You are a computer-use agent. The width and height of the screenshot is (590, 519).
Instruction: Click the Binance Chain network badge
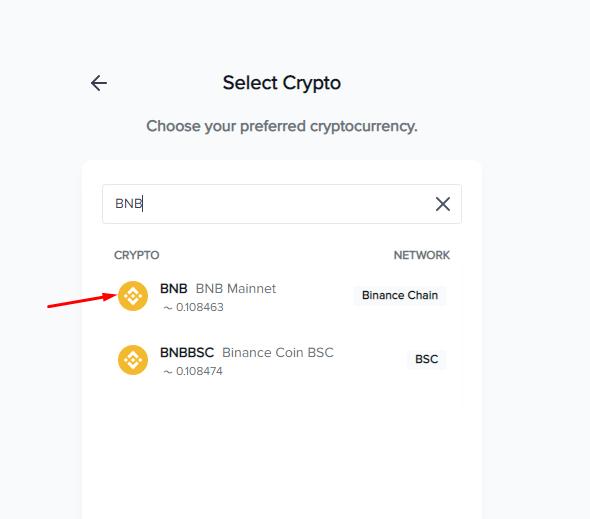(x=400, y=295)
